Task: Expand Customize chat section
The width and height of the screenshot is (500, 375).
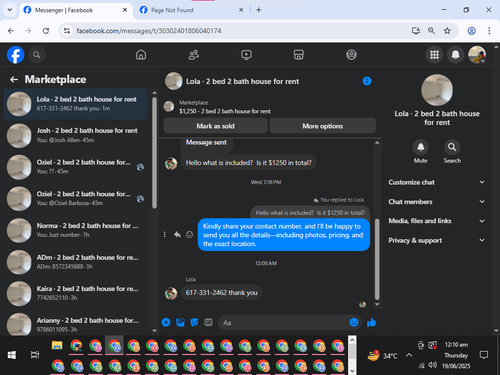Action: tap(437, 182)
